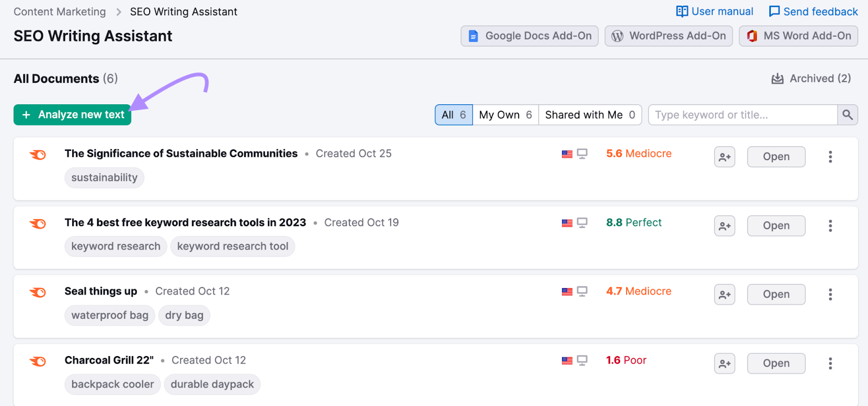Click the Semrush icon beside Seal things up
Screen dimensions: 868x406
point(38,293)
